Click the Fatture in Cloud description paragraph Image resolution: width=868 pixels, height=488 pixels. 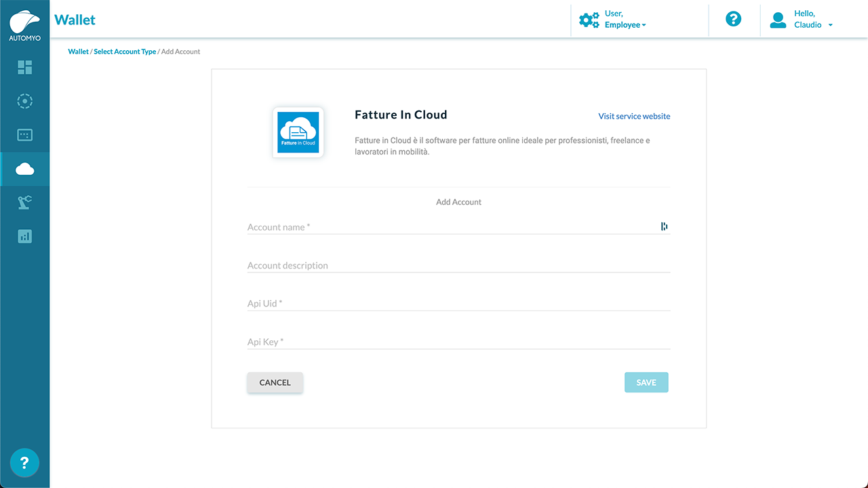(502, 146)
